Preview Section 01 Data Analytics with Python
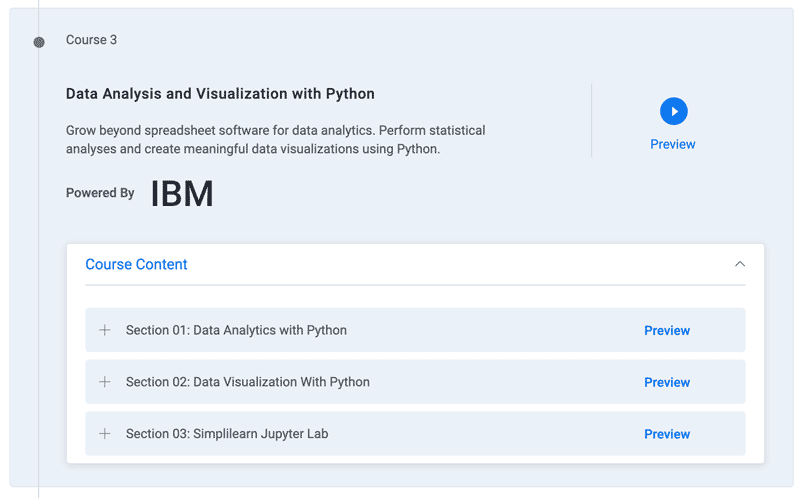Screen dimensions: 800x498 667,331
